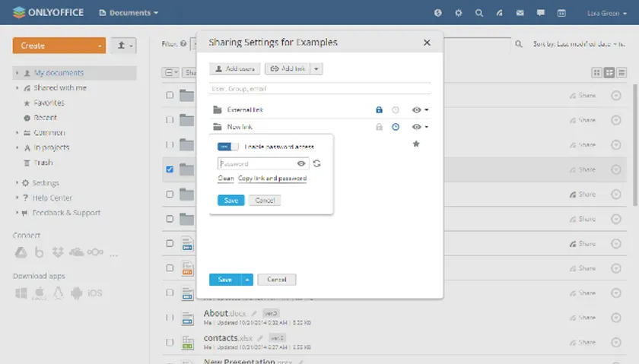This screenshot has height=364, width=639.
Task: Click the clock icon for New link
Action: pos(395,127)
